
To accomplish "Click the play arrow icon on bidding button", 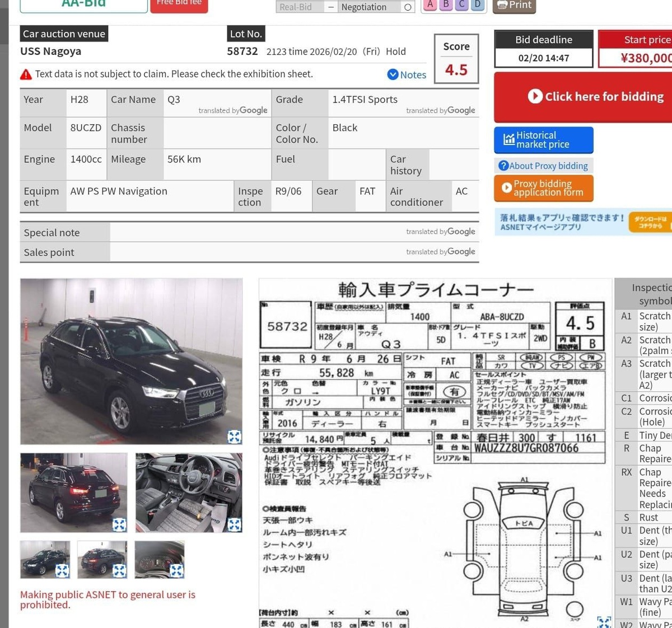I will 535,96.
